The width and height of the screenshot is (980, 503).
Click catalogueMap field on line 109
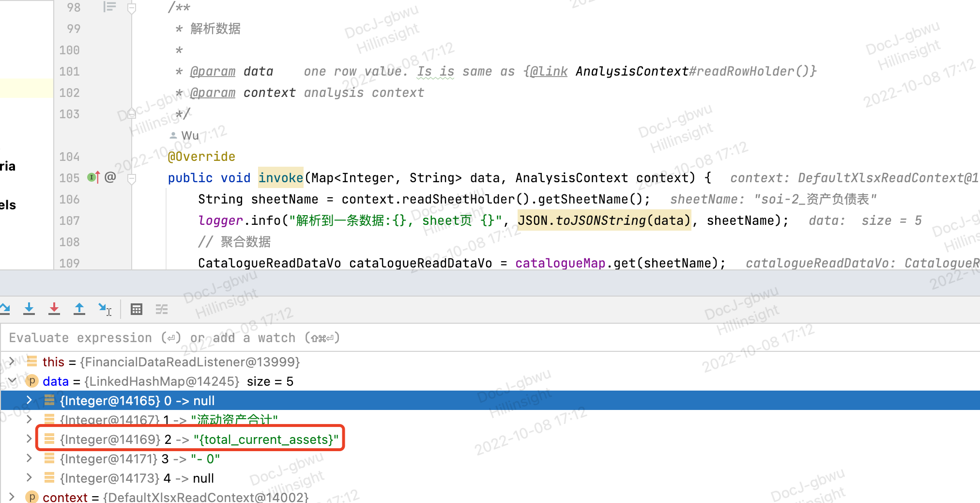(560, 263)
